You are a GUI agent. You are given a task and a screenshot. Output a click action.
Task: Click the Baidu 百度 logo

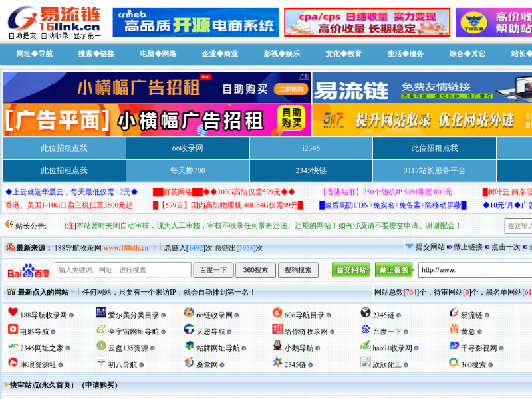28,271
